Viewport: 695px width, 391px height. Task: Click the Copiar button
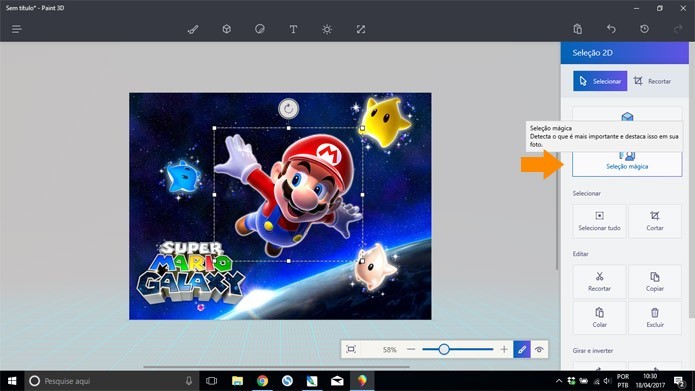coord(655,282)
